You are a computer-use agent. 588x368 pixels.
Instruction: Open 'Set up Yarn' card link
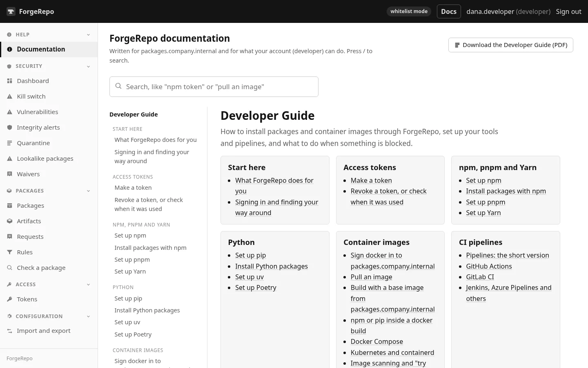tap(483, 213)
